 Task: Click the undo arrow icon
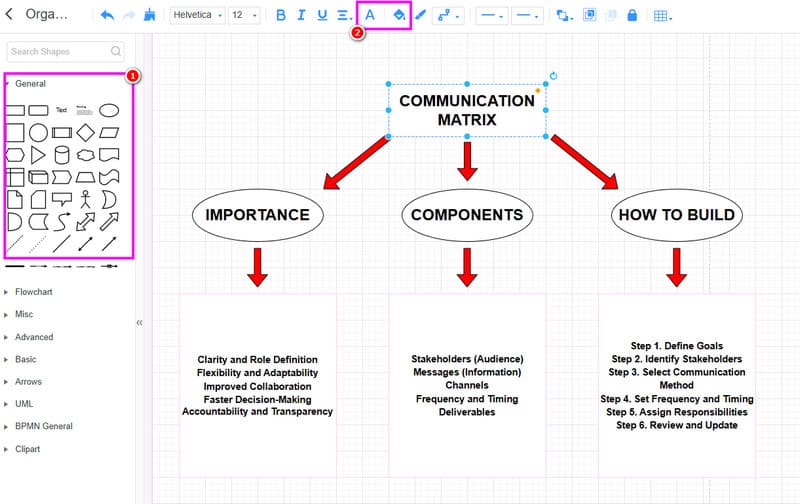(x=107, y=15)
